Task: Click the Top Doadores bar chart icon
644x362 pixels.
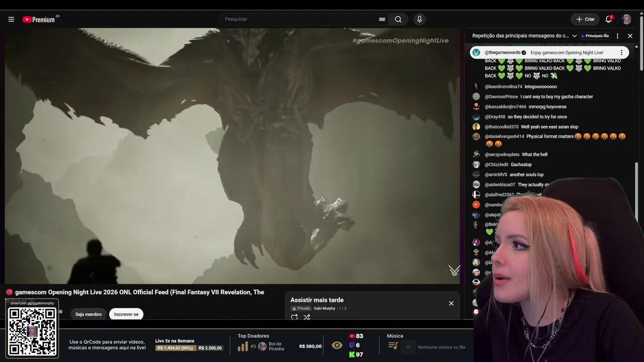Action: (x=243, y=346)
